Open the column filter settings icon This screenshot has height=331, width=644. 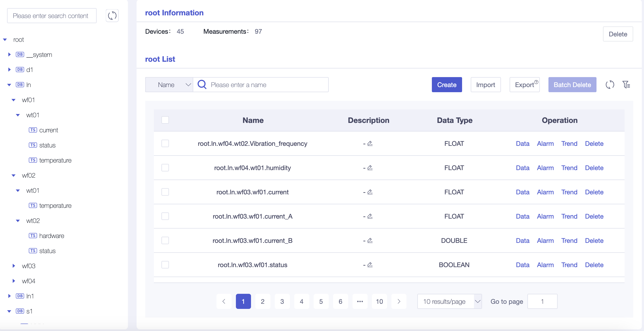(626, 85)
